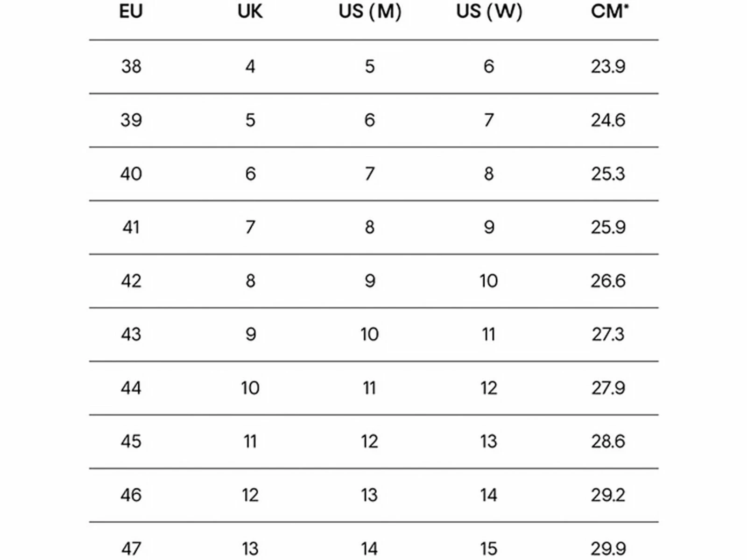Select EU size 41 cell
The height and width of the screenshot is (560, 747).
(131, 227)
